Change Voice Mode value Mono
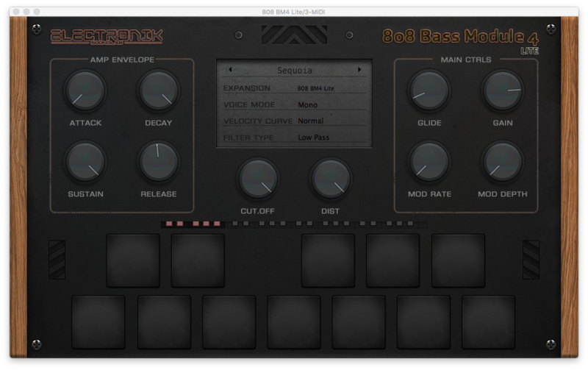 [x=307, y=105]
